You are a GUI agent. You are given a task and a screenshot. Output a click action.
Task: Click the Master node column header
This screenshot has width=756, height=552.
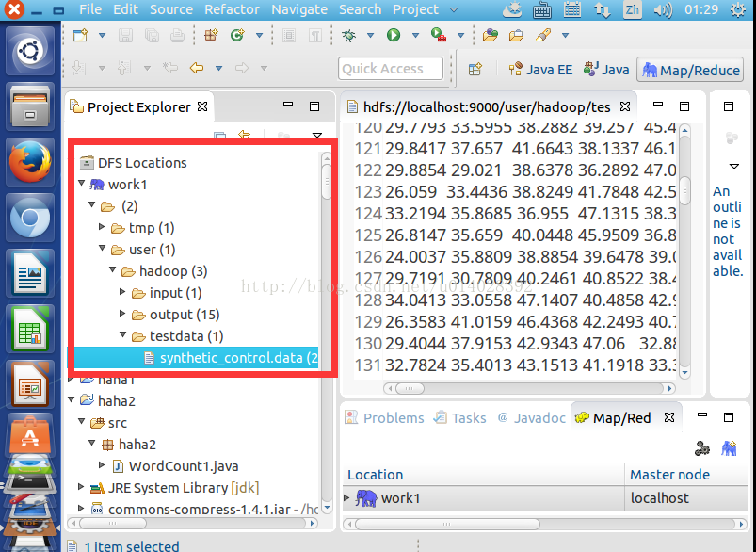669,475
